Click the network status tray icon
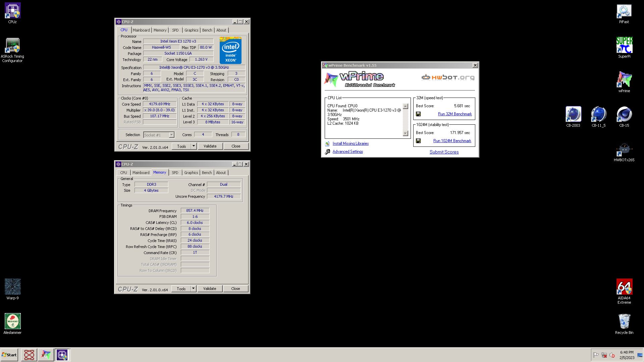Screen dimensions: 644x362 coord(604,355)
